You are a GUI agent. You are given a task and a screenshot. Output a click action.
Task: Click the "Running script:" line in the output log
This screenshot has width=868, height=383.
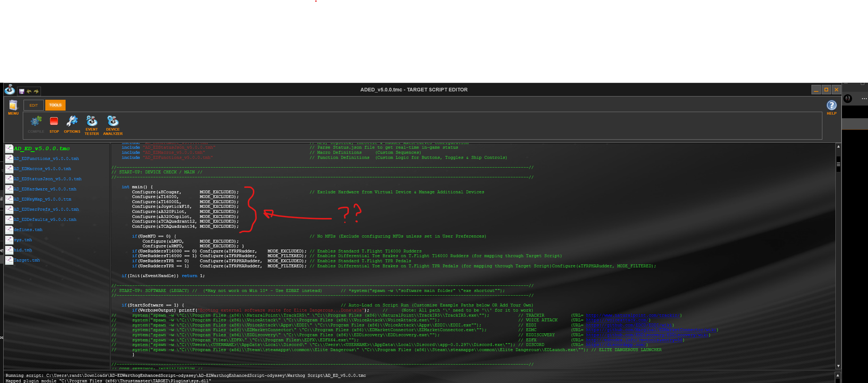coord(185,375)
